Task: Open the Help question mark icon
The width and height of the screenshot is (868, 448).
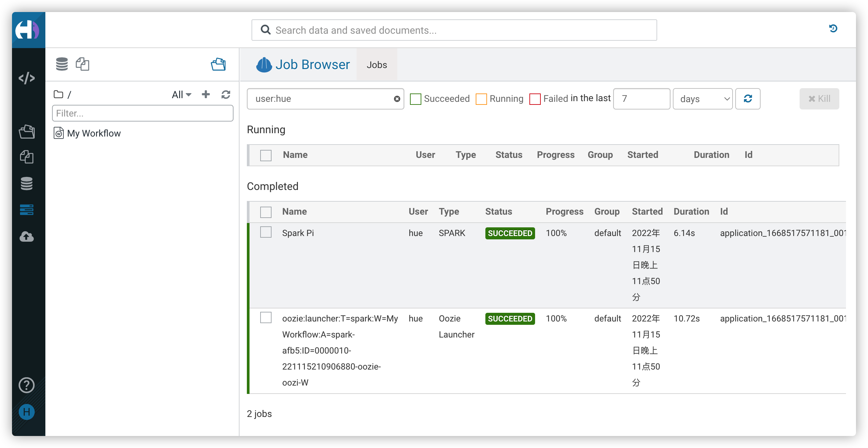Action: [27, 385]
